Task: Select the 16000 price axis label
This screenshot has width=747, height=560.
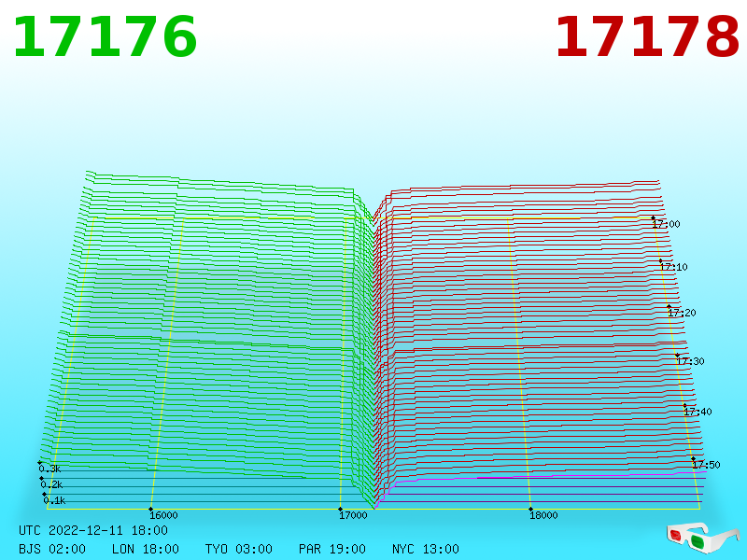Action: [163, 515]
